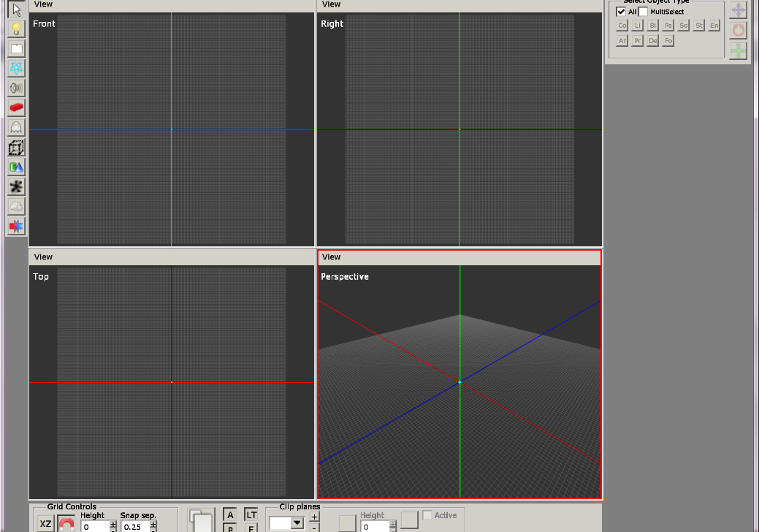Open the Perspective viewport View menu

click(x=331, y=256)
